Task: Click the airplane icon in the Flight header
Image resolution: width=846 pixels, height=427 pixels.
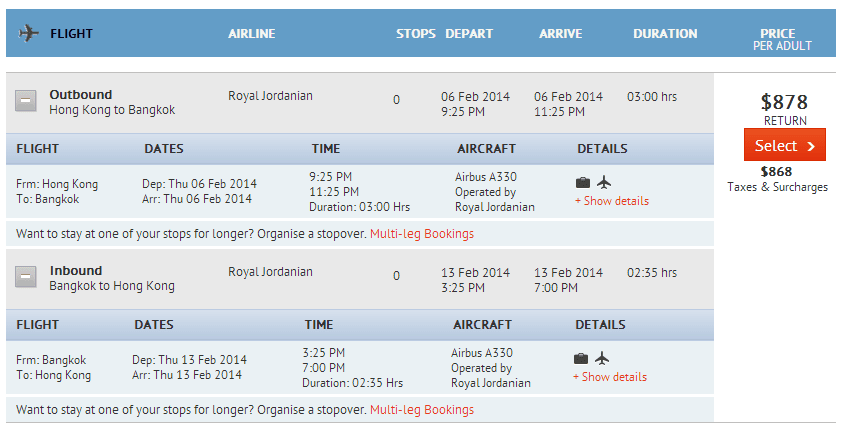Action: [28, 34]
